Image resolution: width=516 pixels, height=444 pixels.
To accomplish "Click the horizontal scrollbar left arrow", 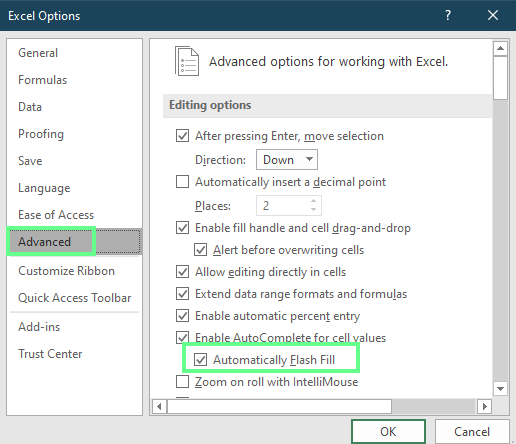I will 159,406.
